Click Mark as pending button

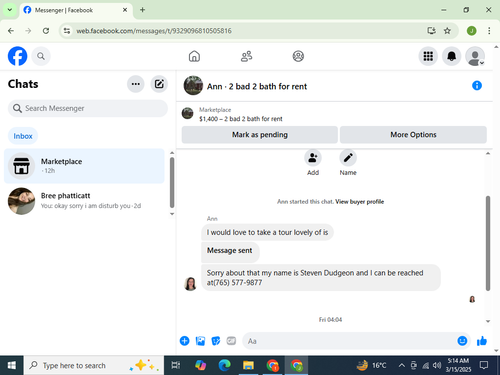pyautogui.click(x=260, y=135)
